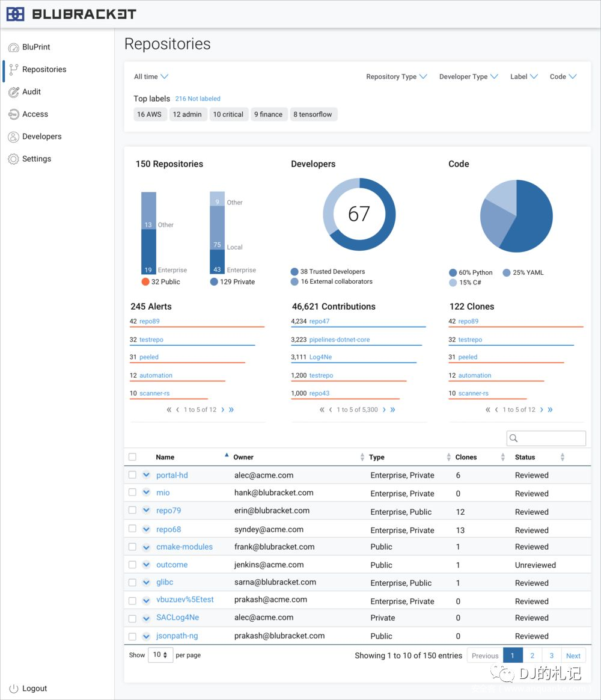This screenshot has height=700, width=601.
Task: Go to page 2 of repositories
Action: (x=532, y=655)
